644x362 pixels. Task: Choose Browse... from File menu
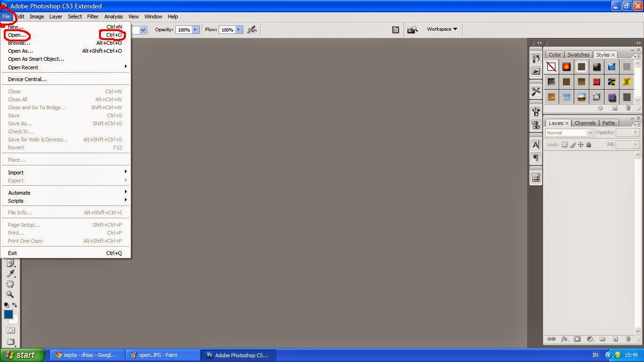(66, 43)
